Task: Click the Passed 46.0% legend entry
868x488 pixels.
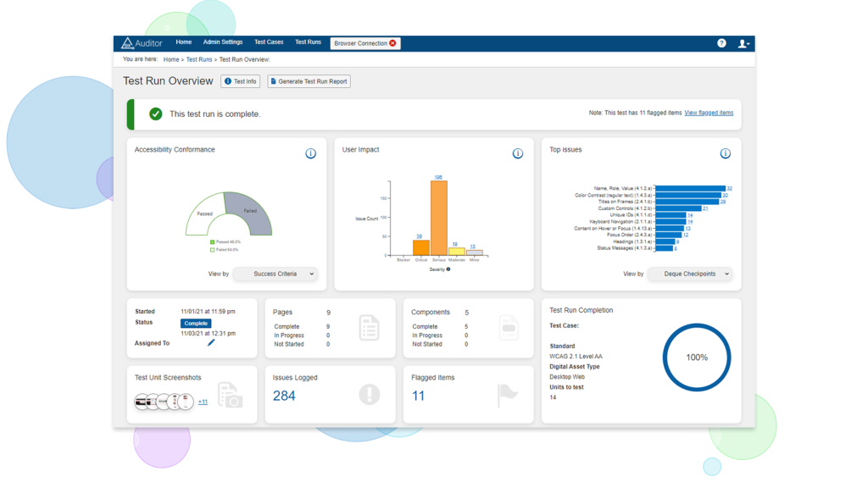Action: point(225,241)
